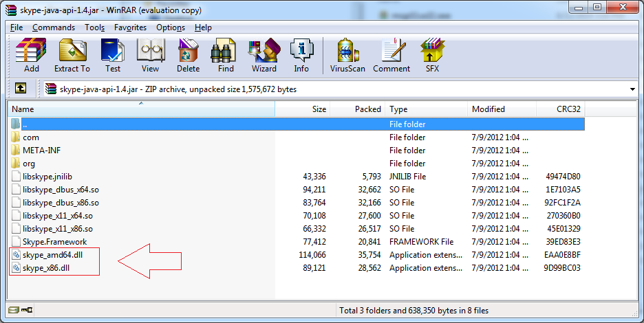Click the 49474D80 CRC32 value
The image size is (644, 323).
tap(563, 177)
